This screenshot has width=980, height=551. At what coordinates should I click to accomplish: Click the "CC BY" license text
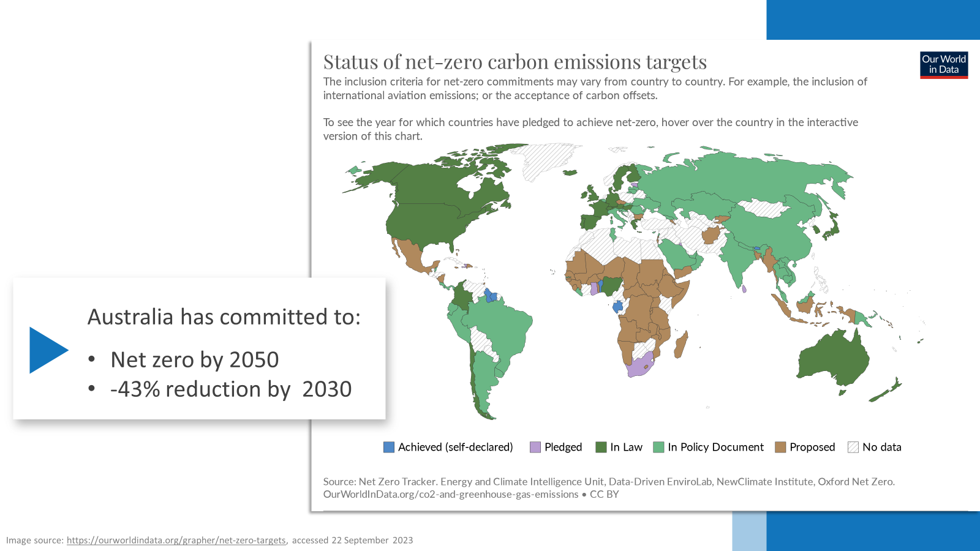605,494
